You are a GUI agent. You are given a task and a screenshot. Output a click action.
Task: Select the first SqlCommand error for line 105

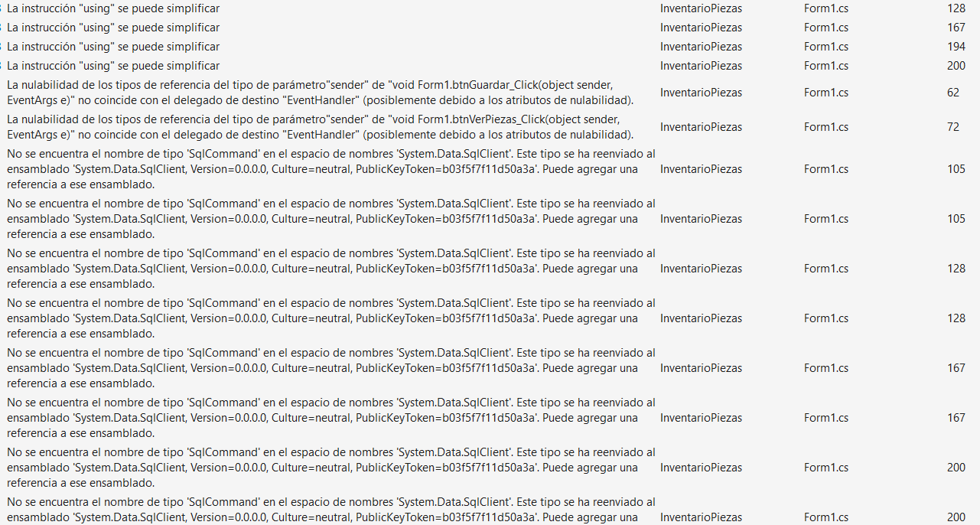[x=329, y=169]
